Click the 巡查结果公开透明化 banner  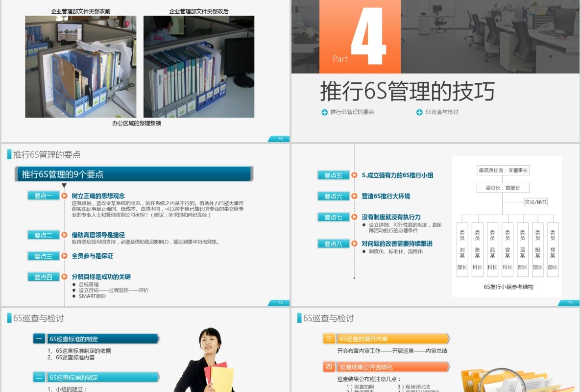coord(393,367)
